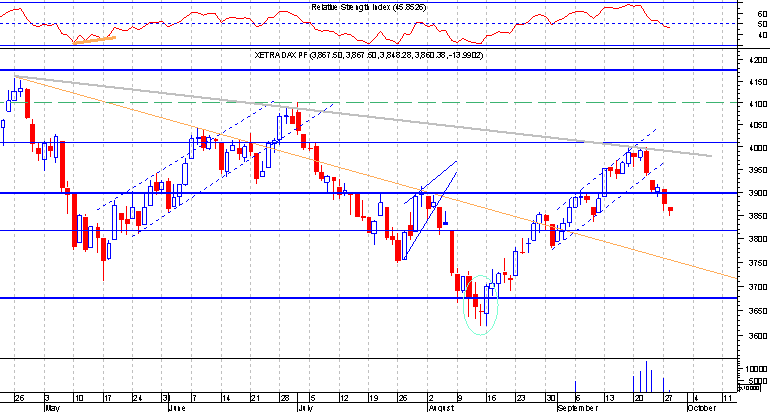The image size is (770, 412).
Task: Select the 3700 price axis label
Action: click(758, 287)
